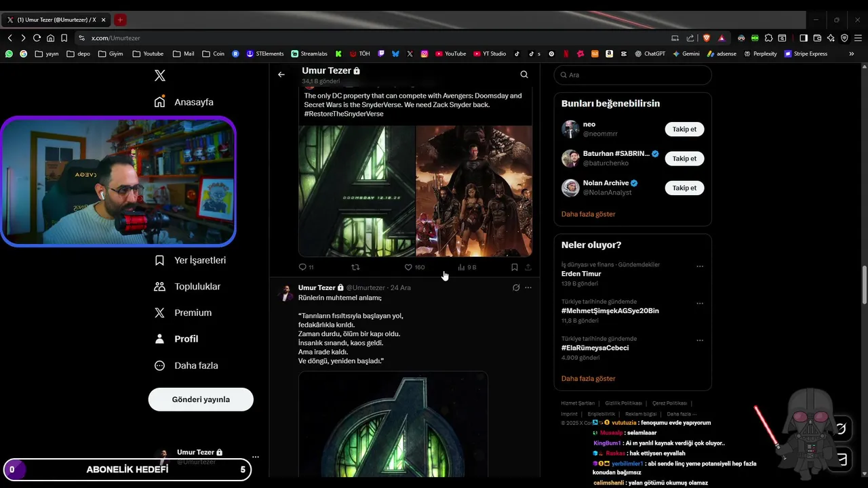The width and height of the screenshot is (868, 488).
Task: Bookmark the SnyderVerse post
Action: point(514,267)
